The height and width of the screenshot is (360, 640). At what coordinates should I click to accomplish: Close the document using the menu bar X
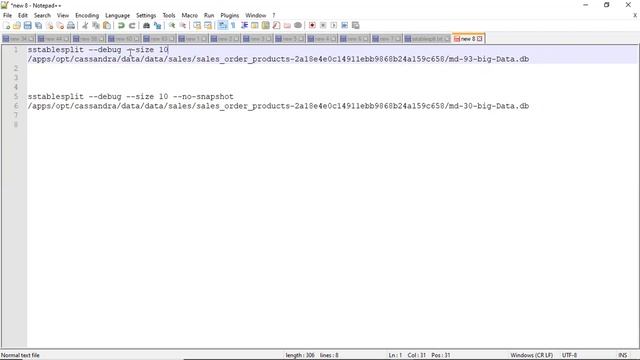pyautogui.click(x=635, y=15)
